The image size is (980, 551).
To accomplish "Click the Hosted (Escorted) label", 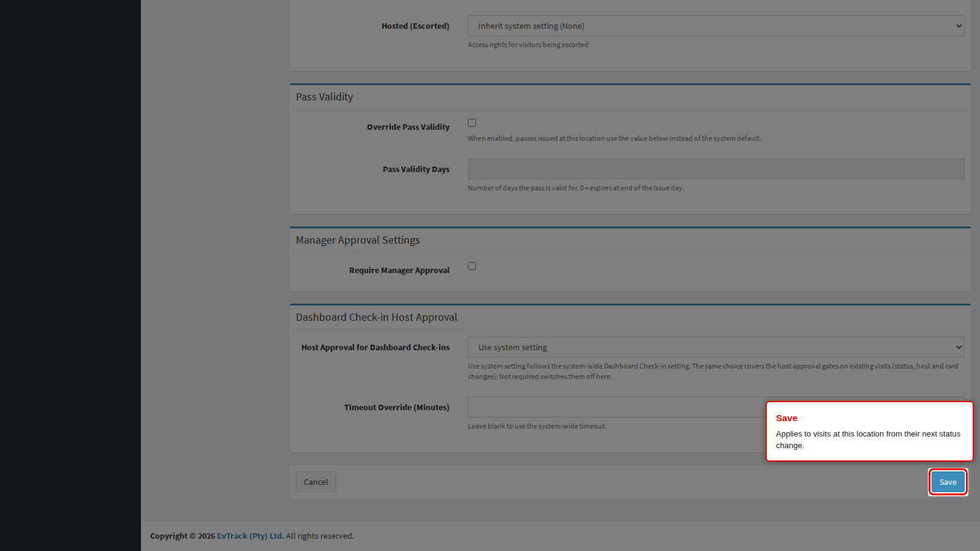I will pyautogui.click(x=415, y=26).
